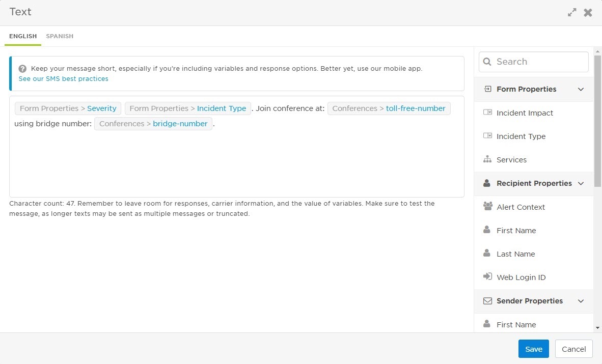Click the Form Properties header icon
602x364 pixels.
point(487,89)
